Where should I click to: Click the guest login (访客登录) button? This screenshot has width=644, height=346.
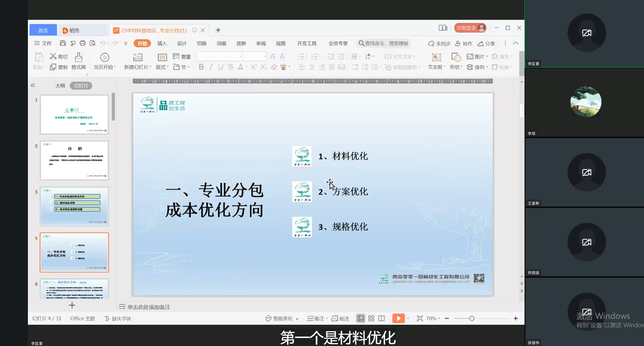point(470,28)
